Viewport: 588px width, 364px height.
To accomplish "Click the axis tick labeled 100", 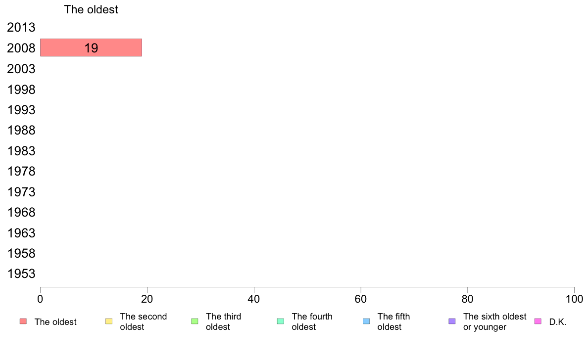I will (x=574, y=299).
